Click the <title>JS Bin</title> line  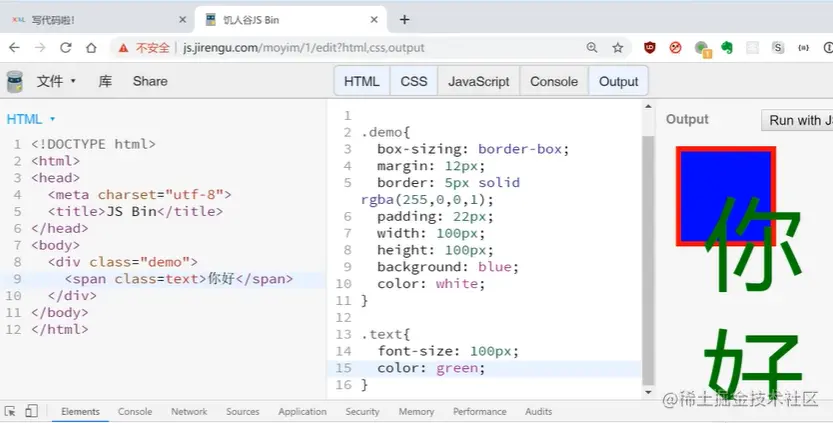pos(135,212)
